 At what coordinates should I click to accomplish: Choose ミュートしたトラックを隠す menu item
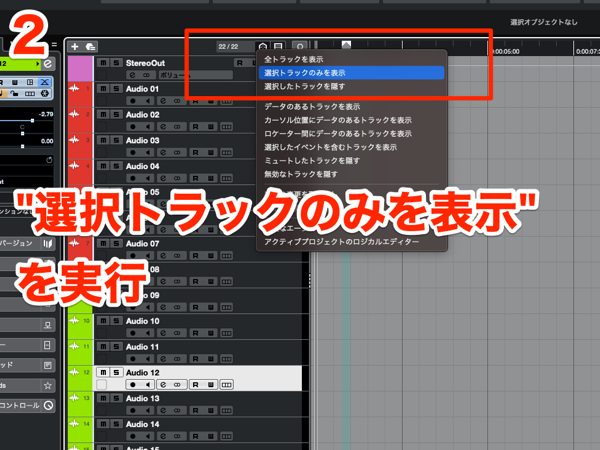click(351, 161)
